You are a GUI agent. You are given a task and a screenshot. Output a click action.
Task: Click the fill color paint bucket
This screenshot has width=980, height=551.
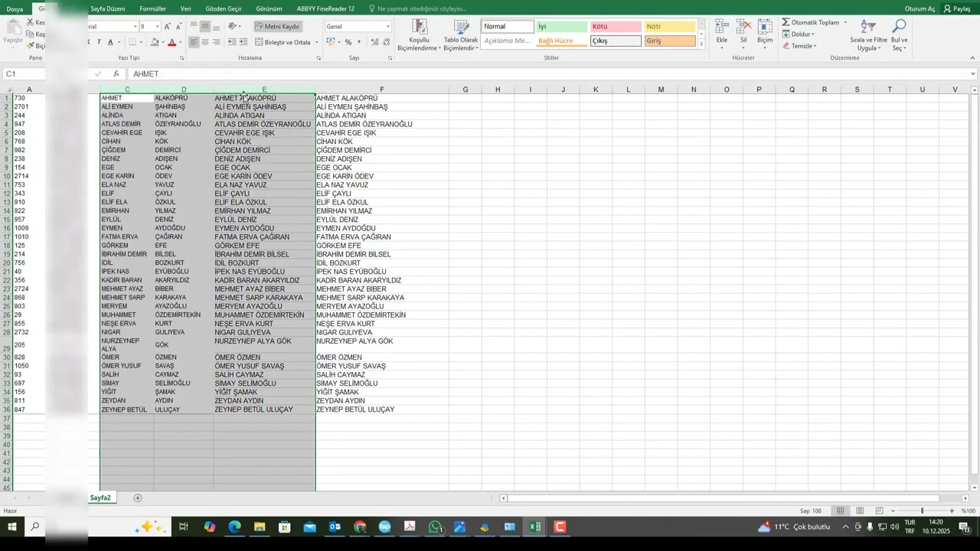point(155,42)
